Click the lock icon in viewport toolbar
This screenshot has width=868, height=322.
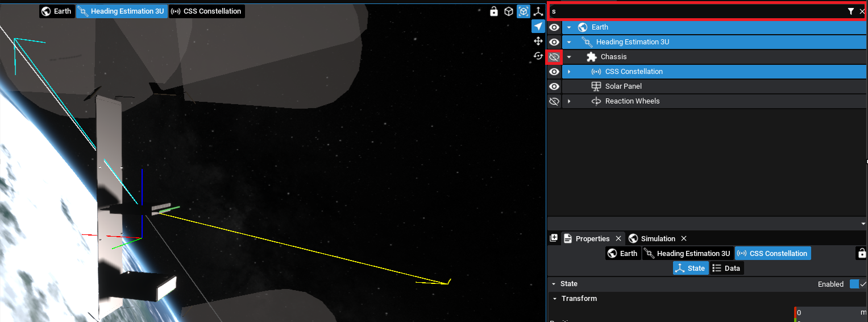493,11
